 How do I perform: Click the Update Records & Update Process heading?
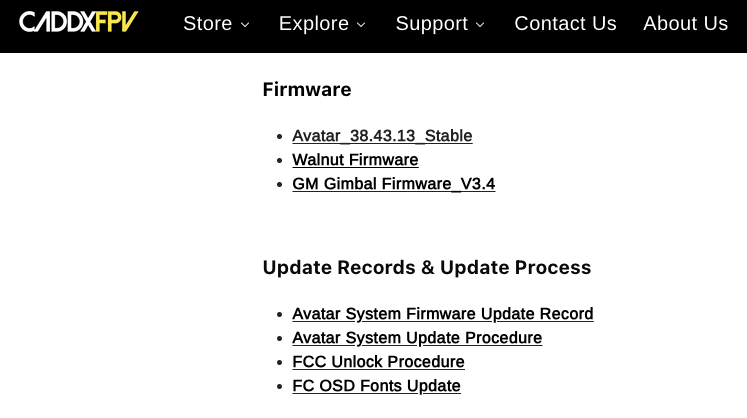(427, 268)
